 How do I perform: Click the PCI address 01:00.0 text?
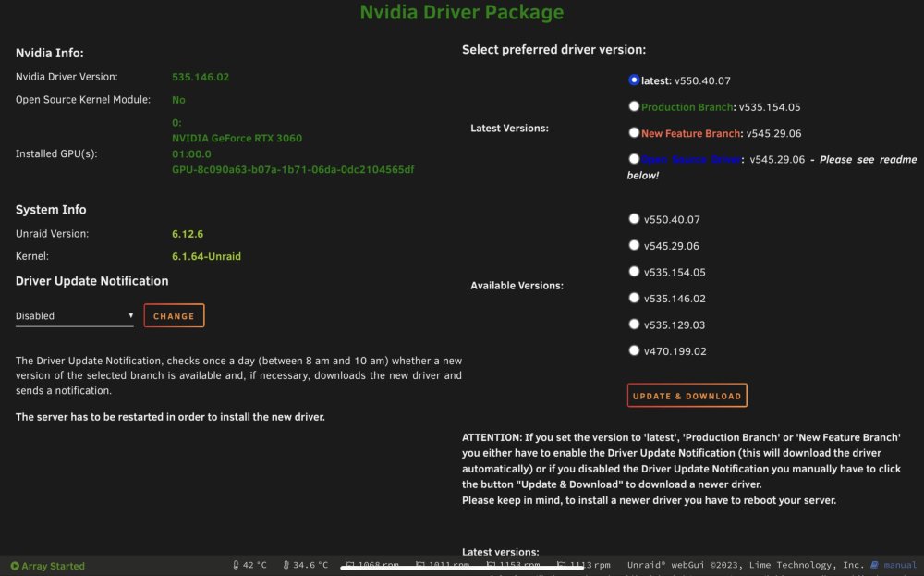[x=191, y=153]
